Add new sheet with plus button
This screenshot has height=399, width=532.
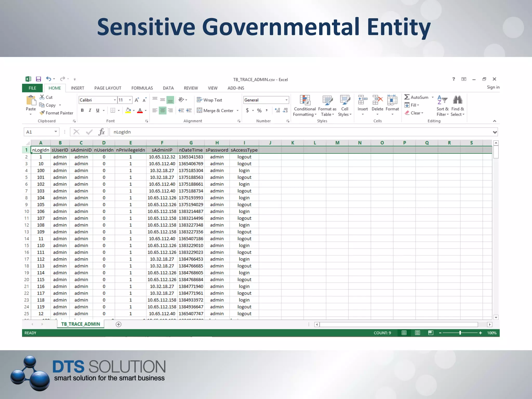(x=118, y=324)
